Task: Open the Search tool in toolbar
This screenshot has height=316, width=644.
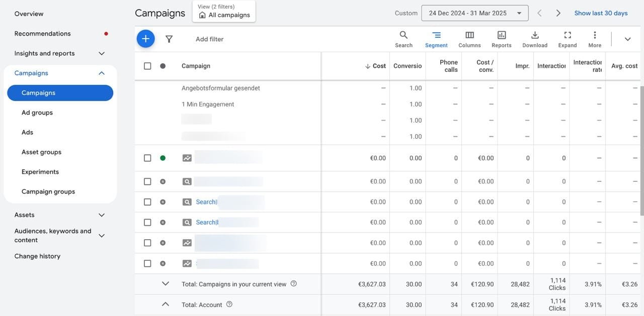Action: [404, 39]
